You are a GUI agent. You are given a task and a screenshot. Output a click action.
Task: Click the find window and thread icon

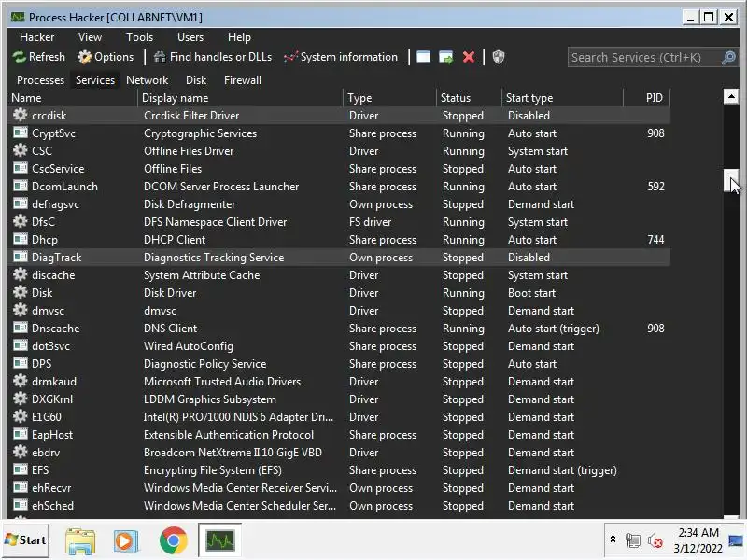tap(446, 57)
